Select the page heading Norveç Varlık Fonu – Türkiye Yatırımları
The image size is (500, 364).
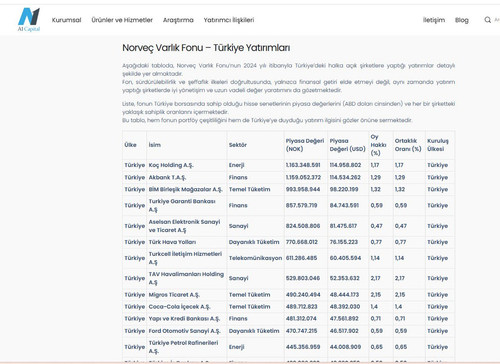[206, 48]
